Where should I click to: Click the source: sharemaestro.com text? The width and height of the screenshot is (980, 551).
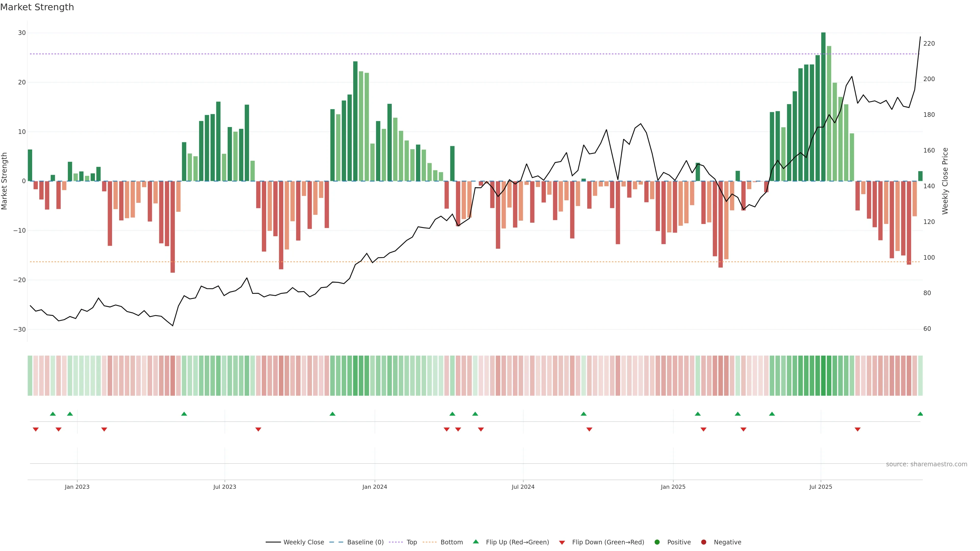pyautogui.click(x=926, y=464)
